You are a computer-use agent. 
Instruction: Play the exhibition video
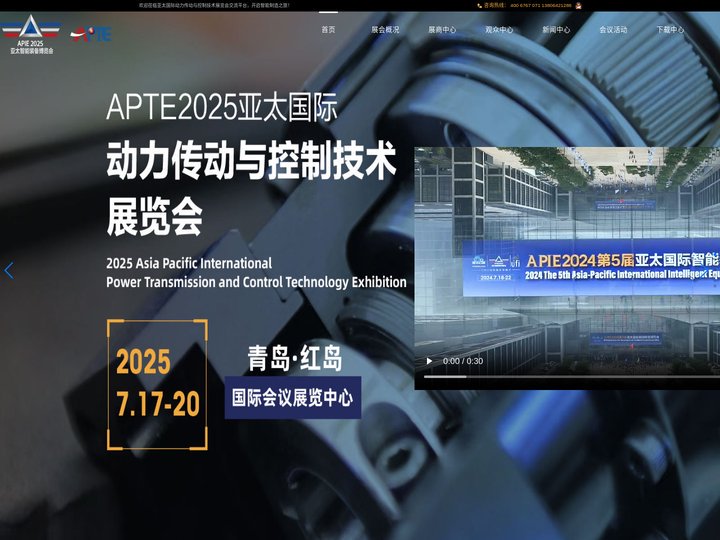[429, 361]
